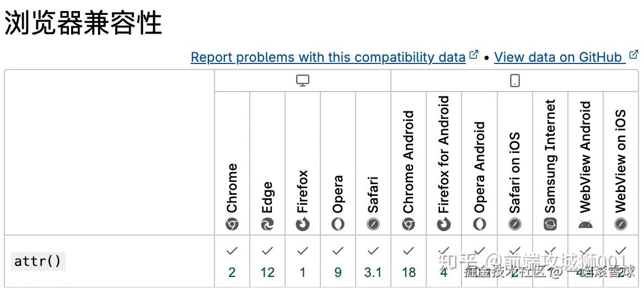Viewport: 644px width, 288px height.
Task: Open 'Report problems with this compatibility data' link
Action: (328, 57)
